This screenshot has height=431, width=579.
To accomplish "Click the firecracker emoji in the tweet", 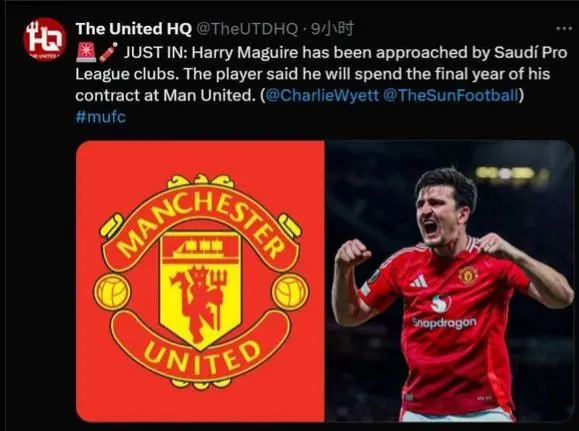I will click(109, 52).
